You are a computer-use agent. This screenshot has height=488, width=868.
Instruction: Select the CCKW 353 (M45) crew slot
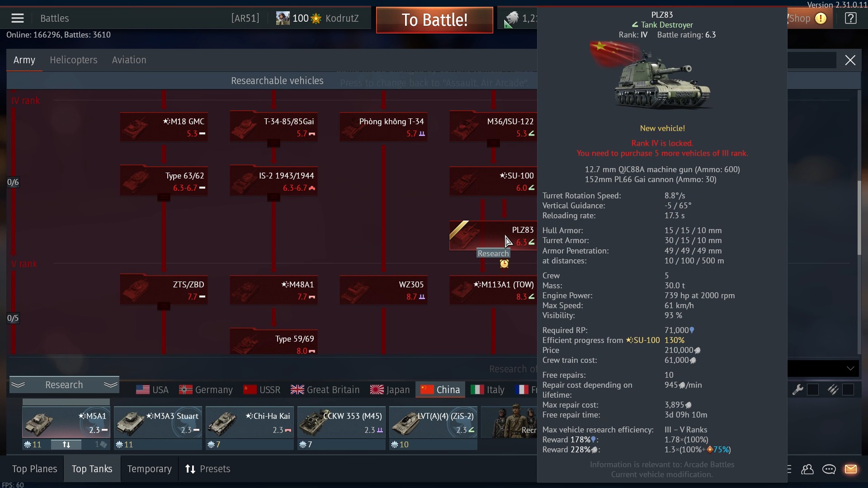[x=341, y=422]
